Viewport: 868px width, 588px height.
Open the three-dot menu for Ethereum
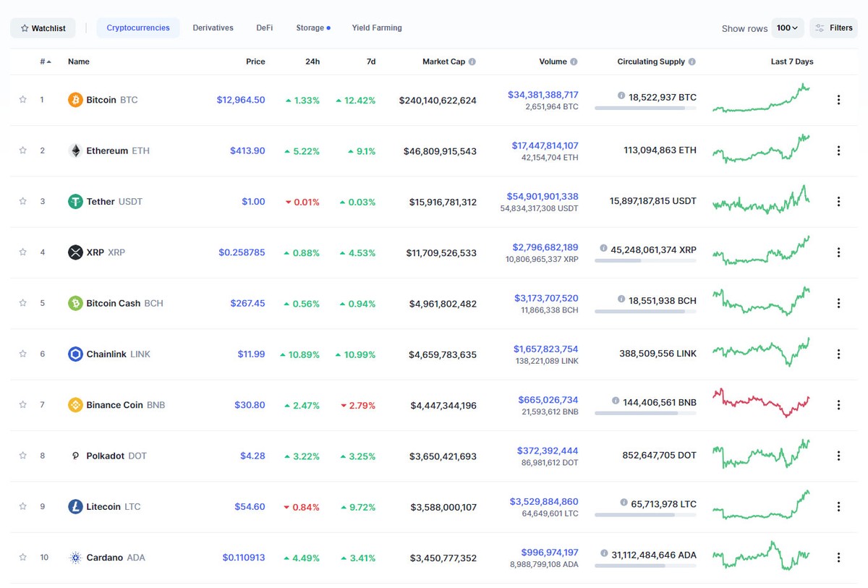tap(838, 150)
